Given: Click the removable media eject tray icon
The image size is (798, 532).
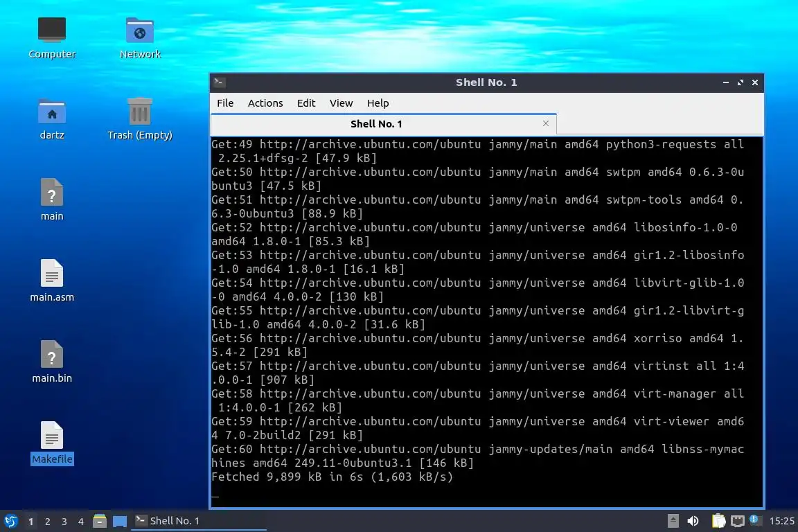Looking at the screenshot, I should tap(673, 521).
